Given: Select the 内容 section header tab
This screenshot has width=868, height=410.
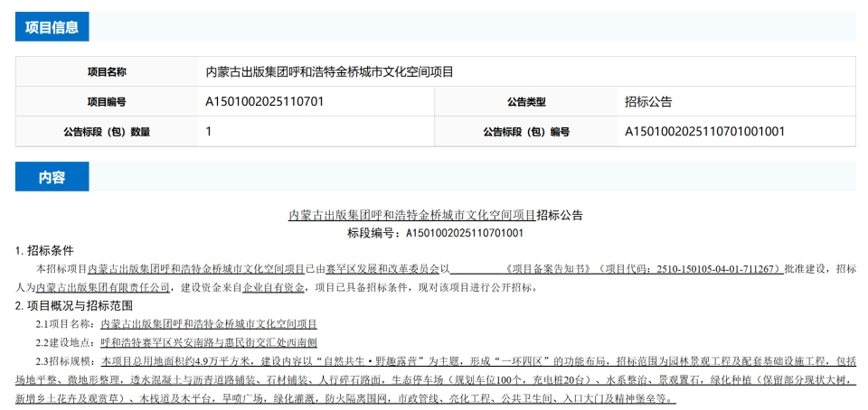Looking at the screenshot, I should coord(52,177).
